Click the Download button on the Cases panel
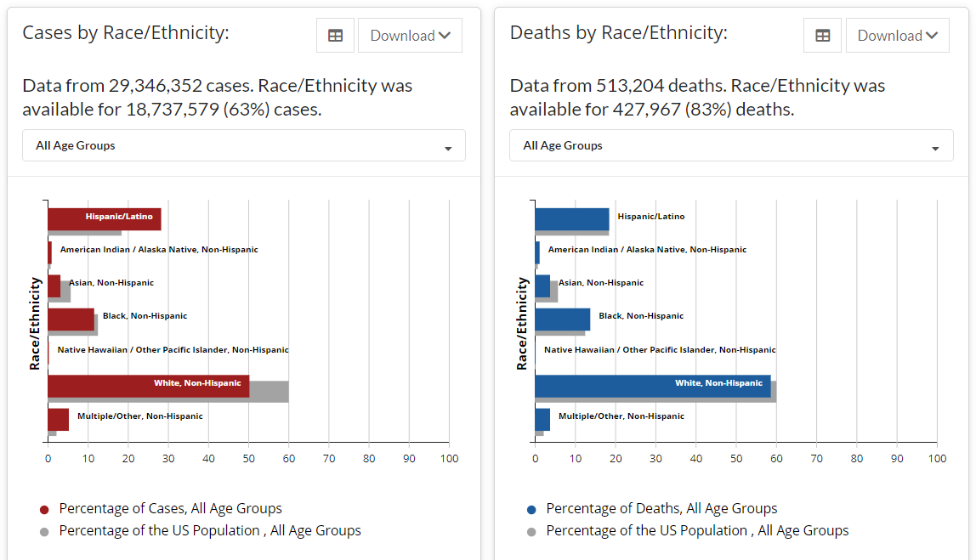 pyautogui.click(x=410, y=35)
